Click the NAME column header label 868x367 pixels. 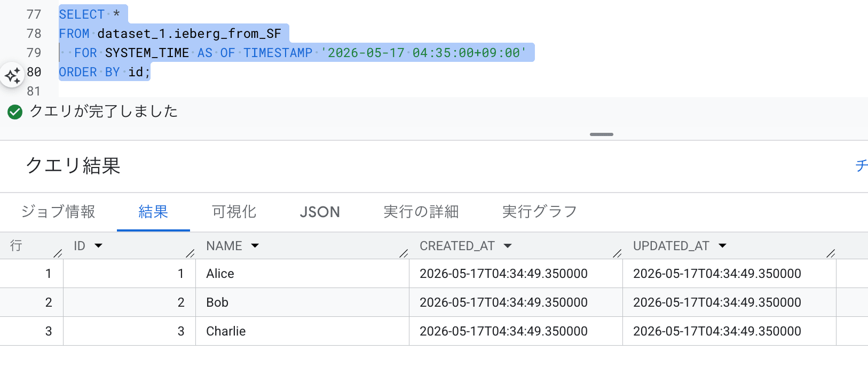coord(224,246)
